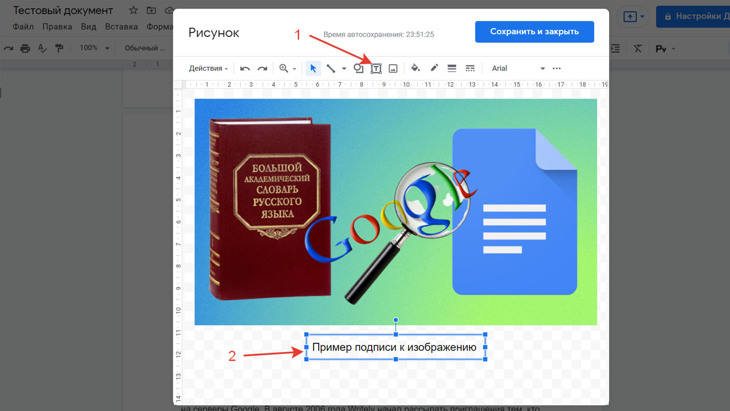Open the Файл menu
The width and height of the screenshot is (730, 411).
23,27
